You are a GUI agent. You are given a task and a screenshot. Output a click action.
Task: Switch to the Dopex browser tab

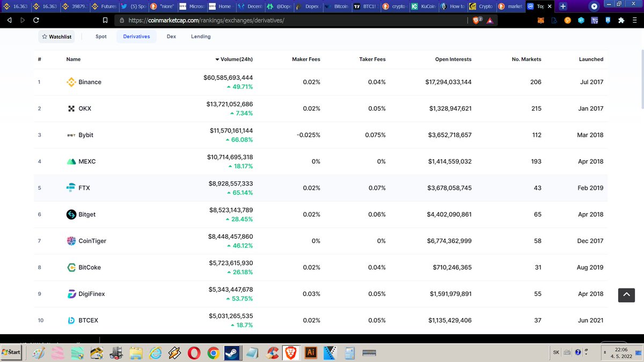[308, 6]
